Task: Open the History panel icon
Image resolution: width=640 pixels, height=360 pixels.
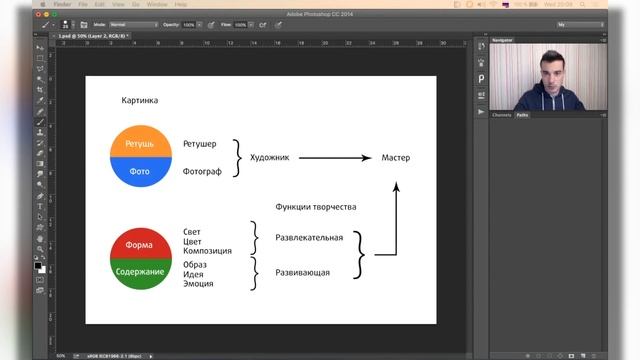Action: (x=481, y=46)
